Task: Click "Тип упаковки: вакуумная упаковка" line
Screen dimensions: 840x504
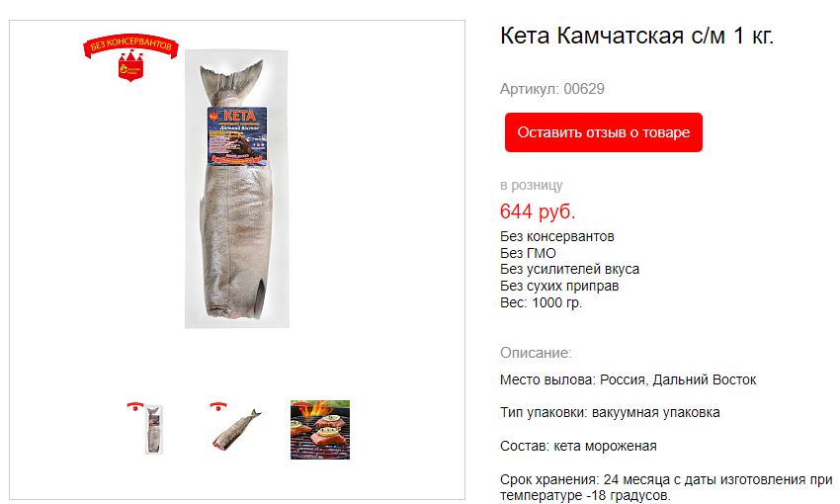Action: coord(610,412)
